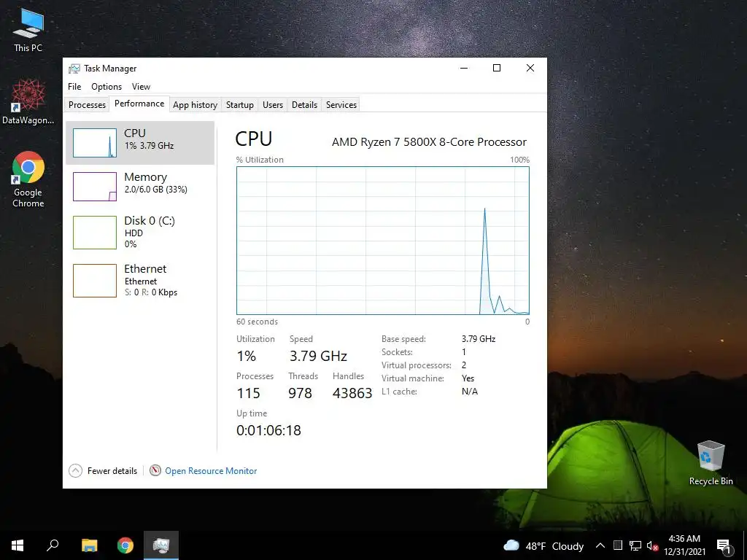Screen dimensions: 747x560
Task: Select the Ethernet mini graph thumbnail
Action: click(x=94, y=281)
